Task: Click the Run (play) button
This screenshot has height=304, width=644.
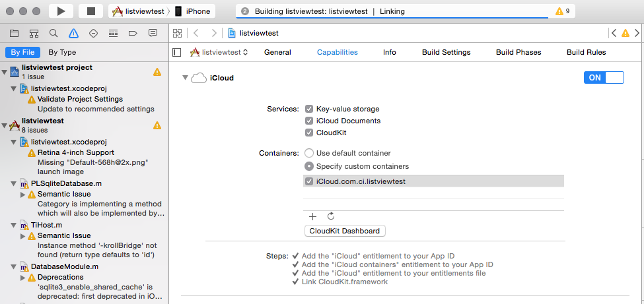Action: 61,11
